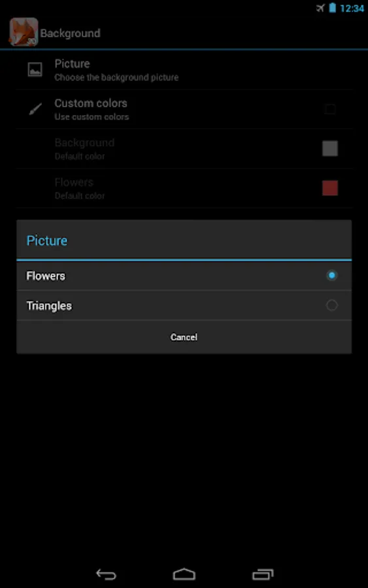Tap the Picture dialog title
This screenshot has height=588, width=368.
click(47, 240)
